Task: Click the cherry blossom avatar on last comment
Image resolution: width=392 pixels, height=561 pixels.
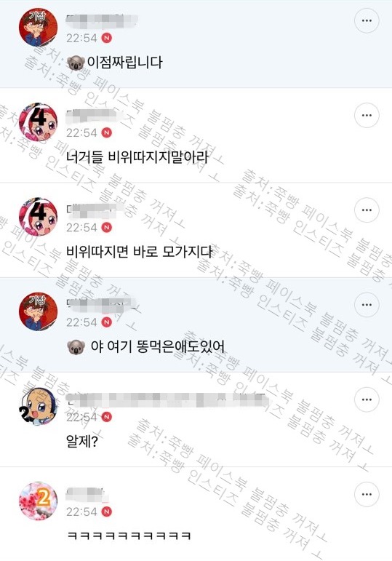Action: pyautogui.click(x=38, y=501)
